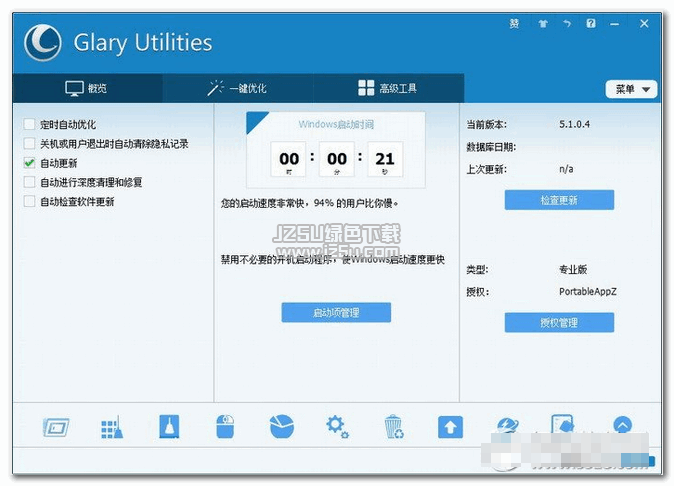Click the version number 5.1.0.4
Screen dimensions: 674x486
[x=574, y=125]
